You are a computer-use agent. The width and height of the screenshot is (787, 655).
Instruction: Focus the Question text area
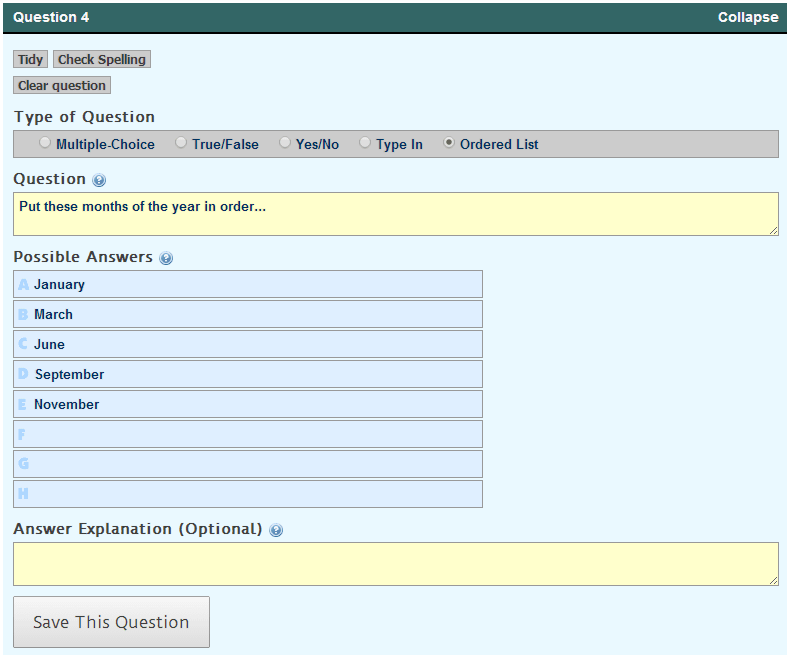coord(396,214)
